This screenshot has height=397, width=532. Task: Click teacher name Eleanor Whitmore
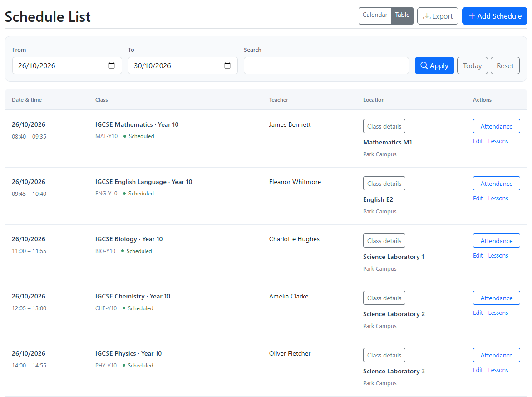pyautogui.click(x=295, y=182)
